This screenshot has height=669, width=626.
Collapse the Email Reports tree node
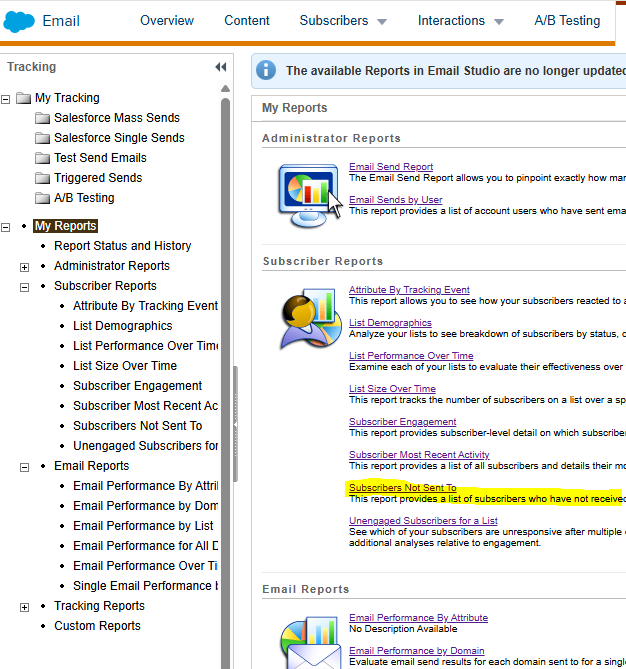[x=24, y=467]
